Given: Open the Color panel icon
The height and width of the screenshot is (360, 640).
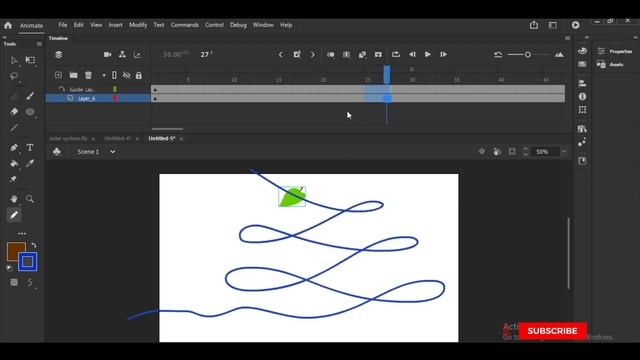Looking at the screenshot, I should pyautogui.click(x=582, y=51).
